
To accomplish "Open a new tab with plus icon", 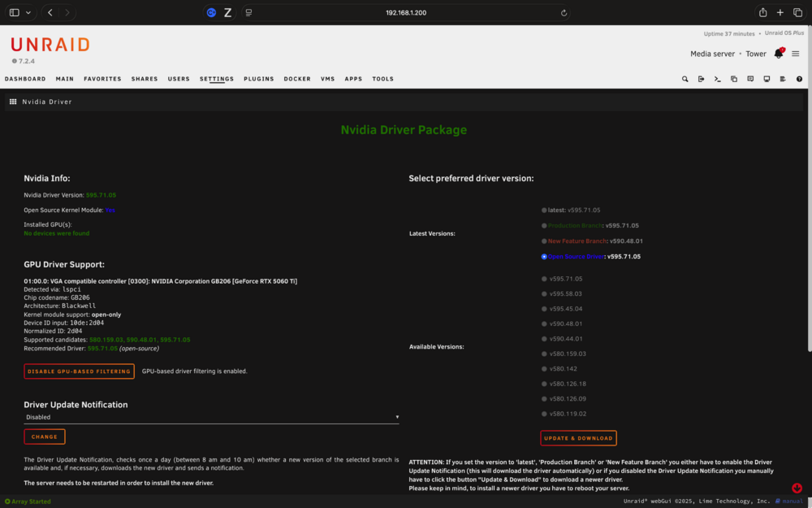I will [x=780, y=12].
